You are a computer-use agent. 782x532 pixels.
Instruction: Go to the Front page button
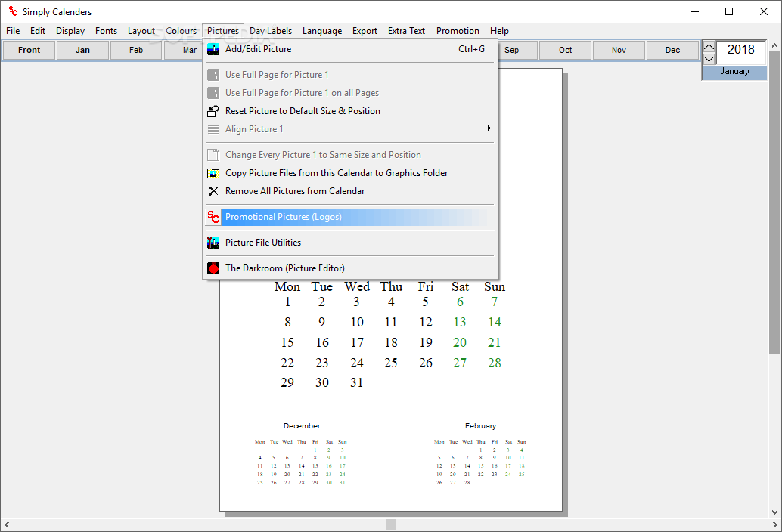(29, 51)
